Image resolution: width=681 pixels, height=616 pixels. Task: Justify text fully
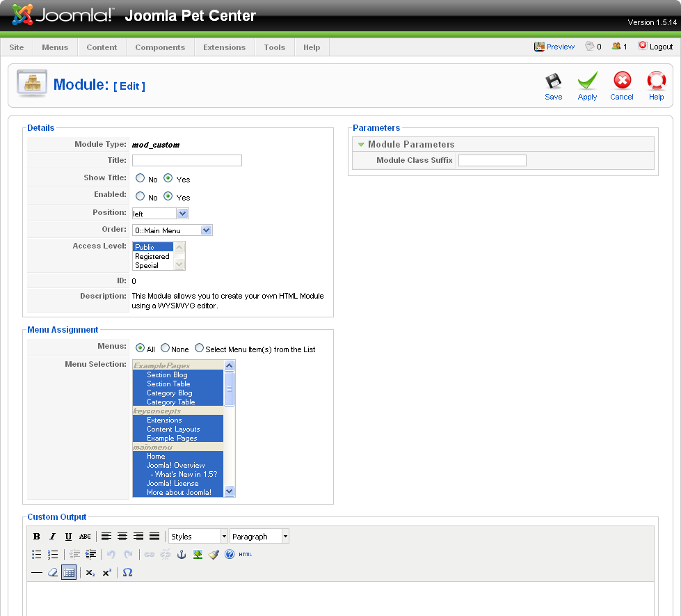154,537
